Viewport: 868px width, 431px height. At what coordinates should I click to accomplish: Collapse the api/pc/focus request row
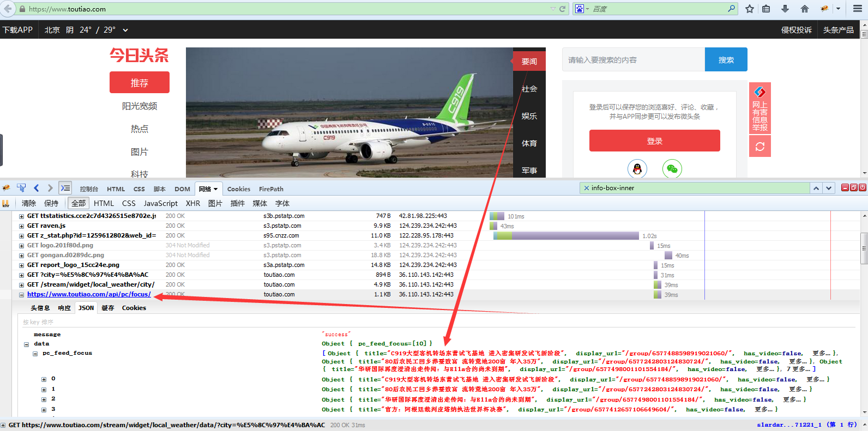[21, 295]
